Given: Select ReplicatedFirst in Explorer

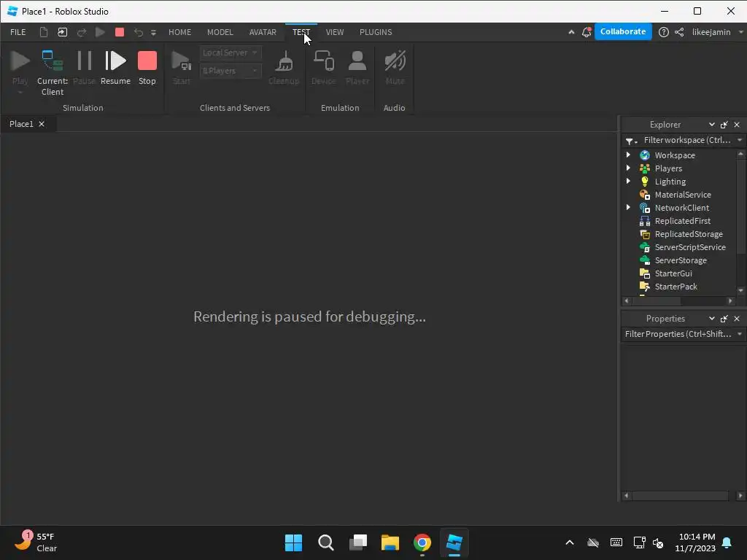Looking at the screenshot, I should [682, 220].
